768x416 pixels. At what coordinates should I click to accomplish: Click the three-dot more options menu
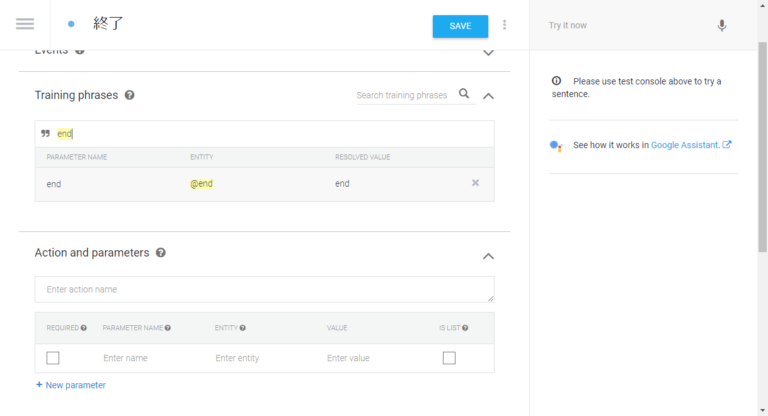pyautogui.click(x=504, y=25)
